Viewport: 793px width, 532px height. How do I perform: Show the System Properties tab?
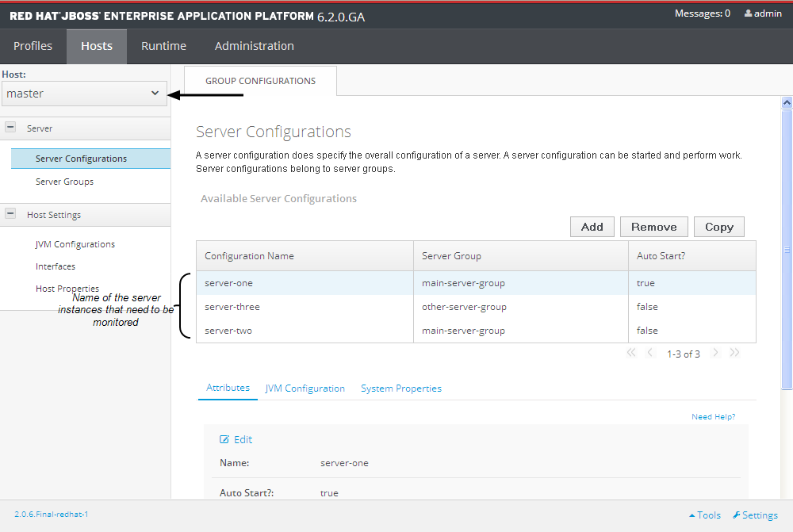(401, 388)
